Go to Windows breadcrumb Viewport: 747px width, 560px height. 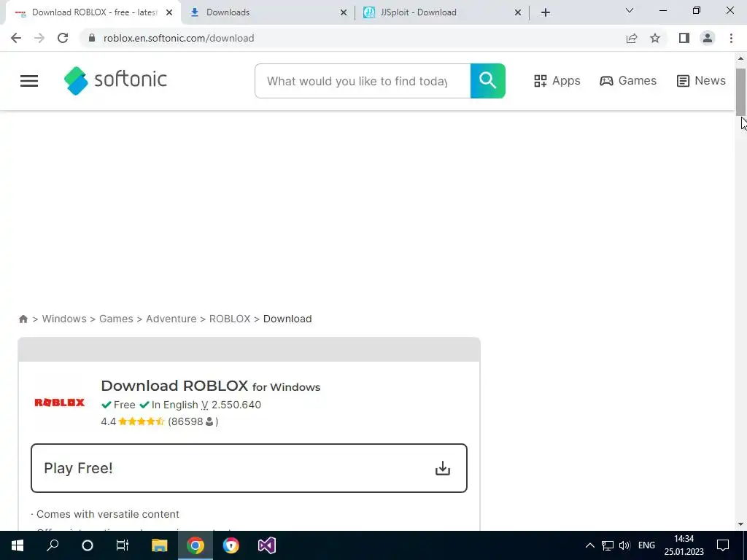(x=64, y=319)
